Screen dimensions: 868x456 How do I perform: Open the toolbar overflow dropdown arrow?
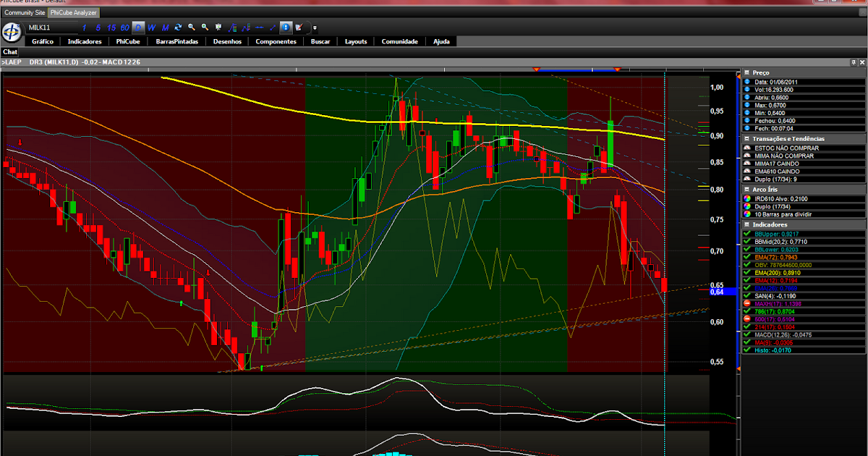tap(315, 28)
